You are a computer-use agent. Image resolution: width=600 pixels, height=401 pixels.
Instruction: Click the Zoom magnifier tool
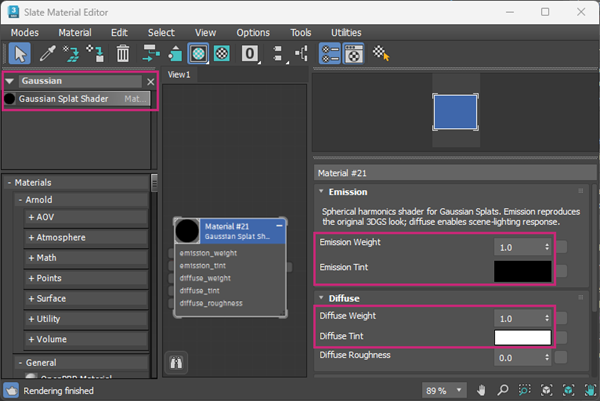502,391
